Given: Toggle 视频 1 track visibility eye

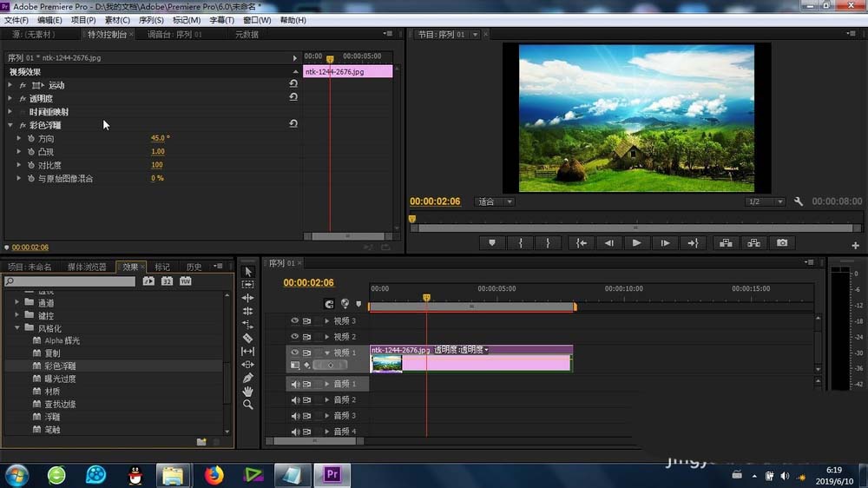Looking at the screenshot, I should pyautogui.click(x=294, y=353).
